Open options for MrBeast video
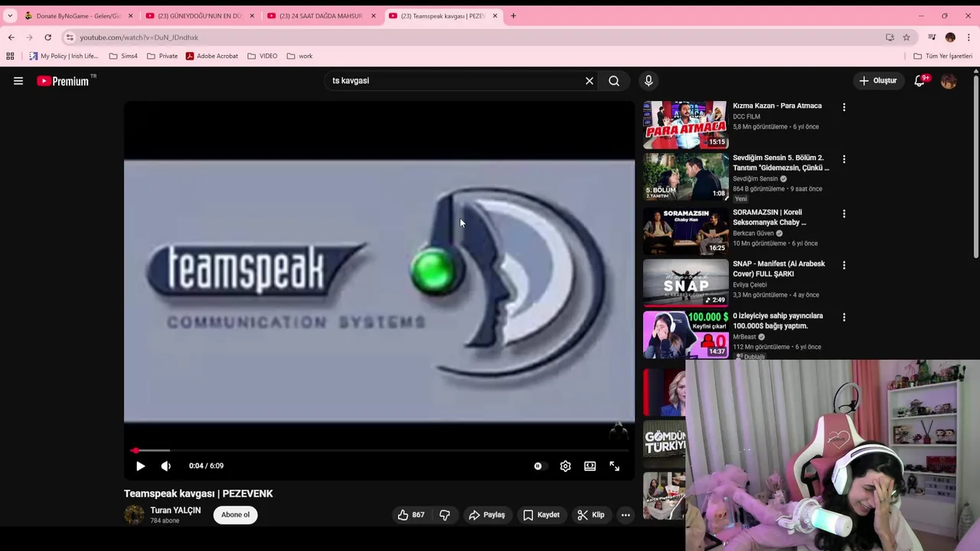980x551 pixels. [x=844, y=317]
